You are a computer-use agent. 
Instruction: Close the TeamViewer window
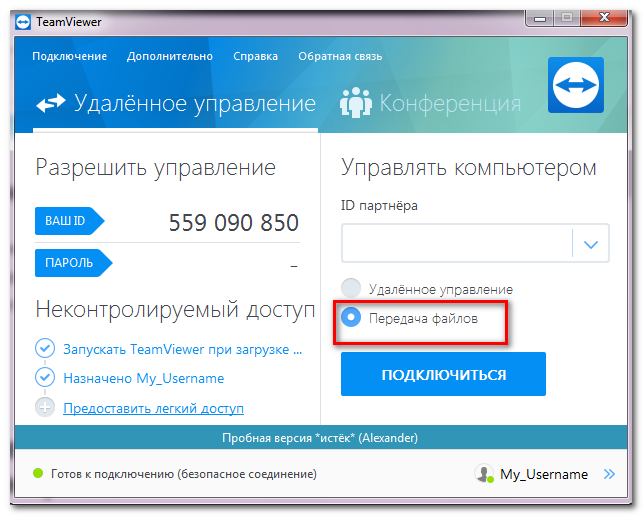point(604,18)
